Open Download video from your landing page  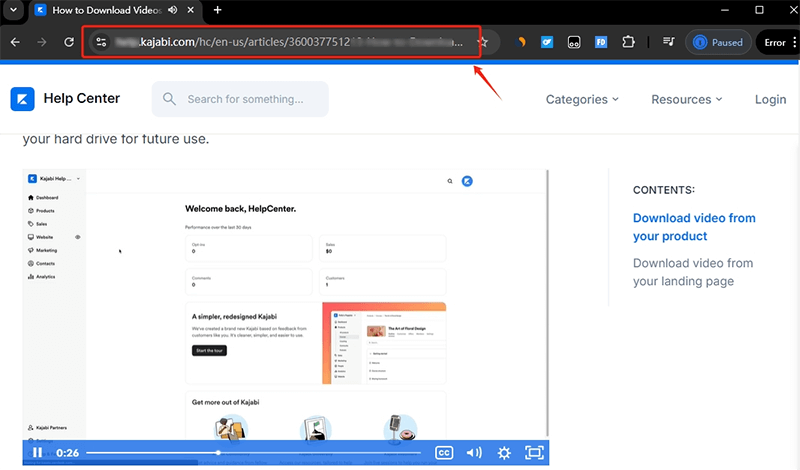(x=693, y=272)
